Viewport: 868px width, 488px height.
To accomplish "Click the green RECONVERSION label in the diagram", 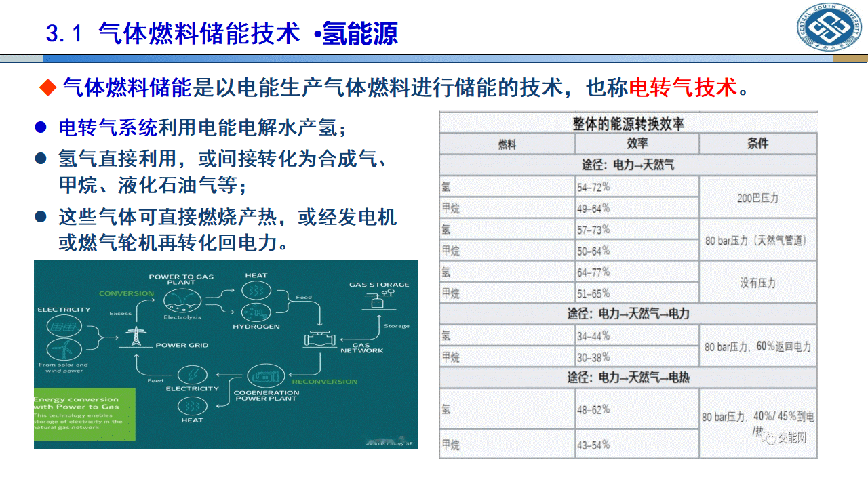I will (x=325, y=382).
